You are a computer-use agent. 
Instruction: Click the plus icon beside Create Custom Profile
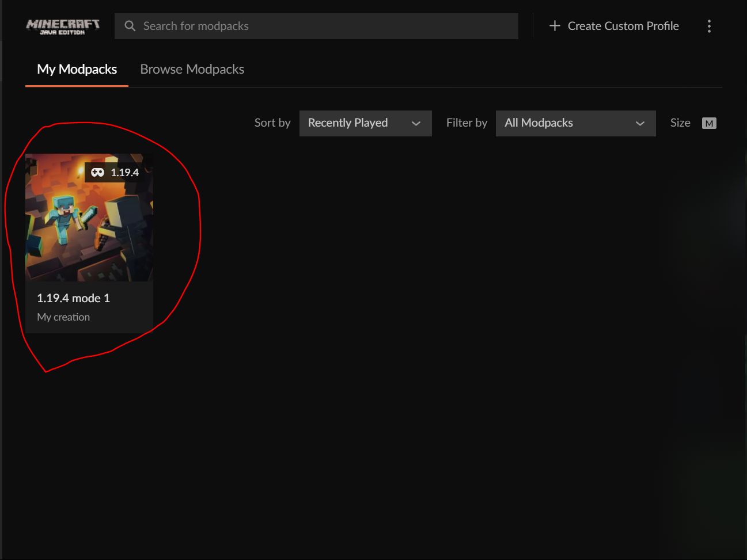tap(555, 26)
